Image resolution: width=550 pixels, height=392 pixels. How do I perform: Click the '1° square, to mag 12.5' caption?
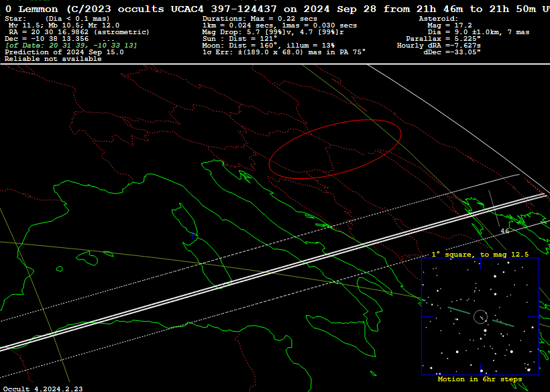[480, 255]
